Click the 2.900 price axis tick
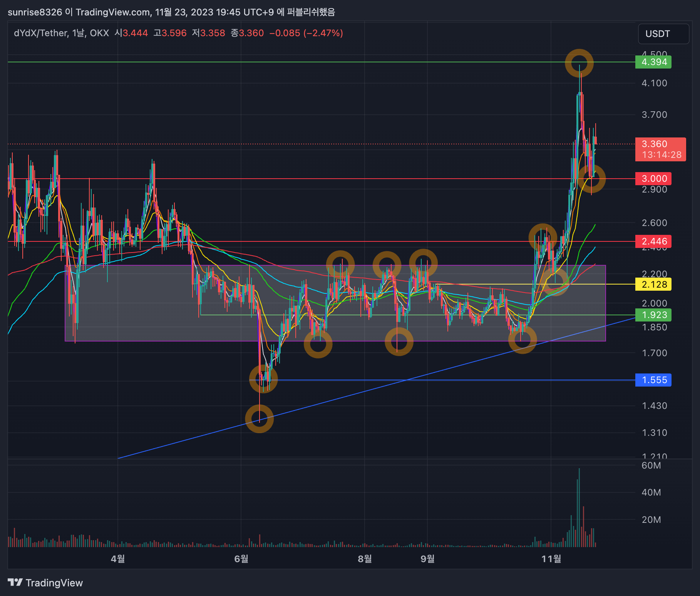Screen dimensions: 700x596 tap(654, 189)
